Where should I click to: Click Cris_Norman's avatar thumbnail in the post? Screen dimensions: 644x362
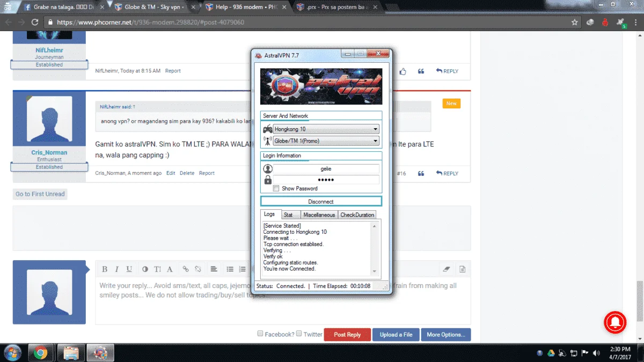(x=49, y=119)
